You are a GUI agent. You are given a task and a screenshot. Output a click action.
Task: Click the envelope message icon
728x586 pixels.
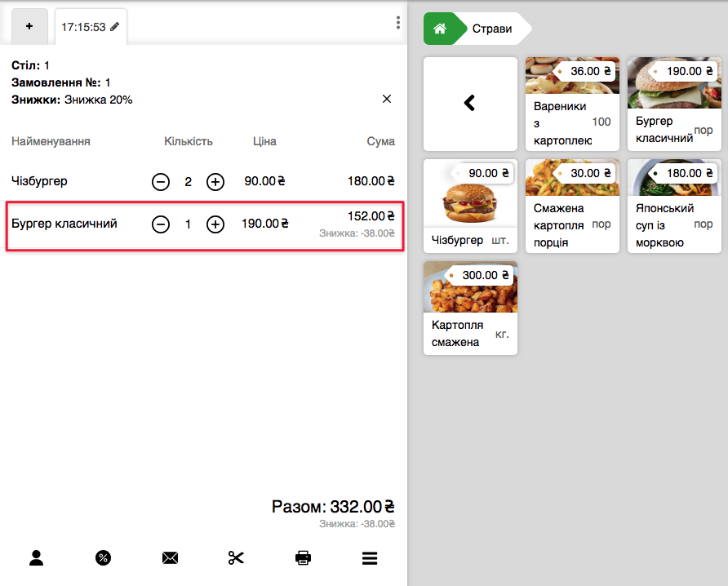(x=170, y=558)
